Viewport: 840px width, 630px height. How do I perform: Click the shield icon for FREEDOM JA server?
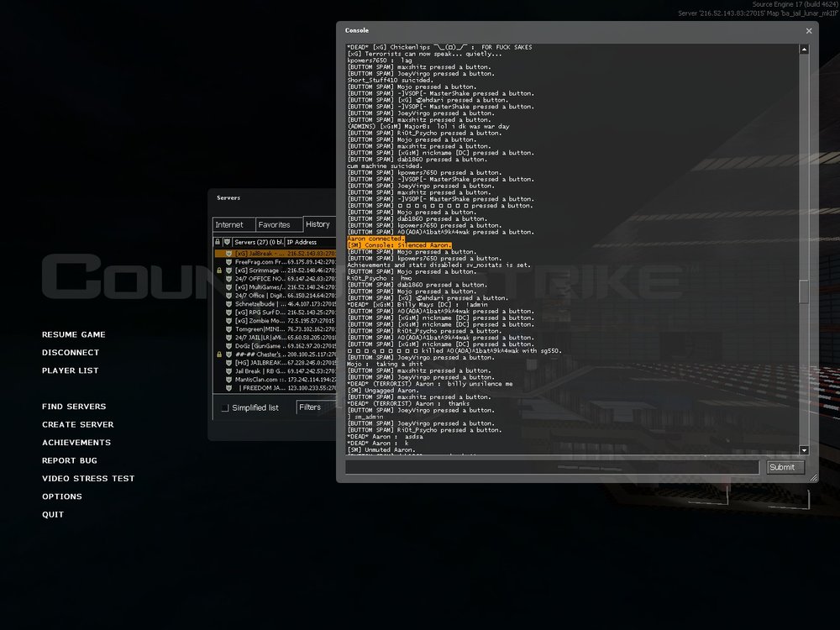[228, 387]
